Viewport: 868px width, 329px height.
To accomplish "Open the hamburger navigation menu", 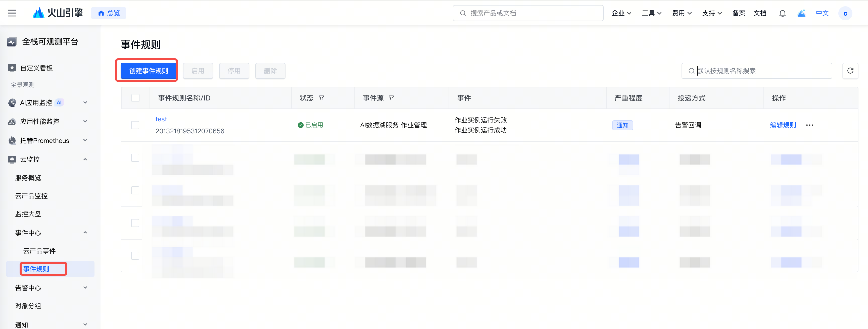I will coord(12,13).
